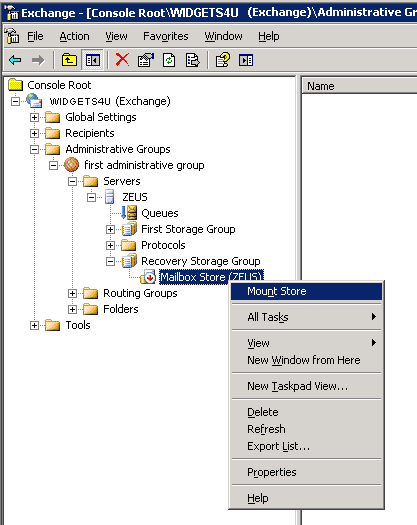Select the Queues item under ZEUS
This screenshot has height=525, width=417.
[x=160, y=213]
